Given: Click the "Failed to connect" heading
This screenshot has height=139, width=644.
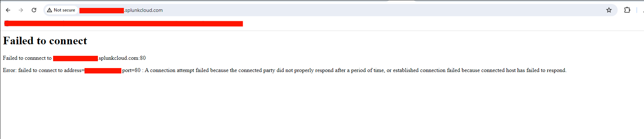Looking at the screenshot, I should (45, 41).
